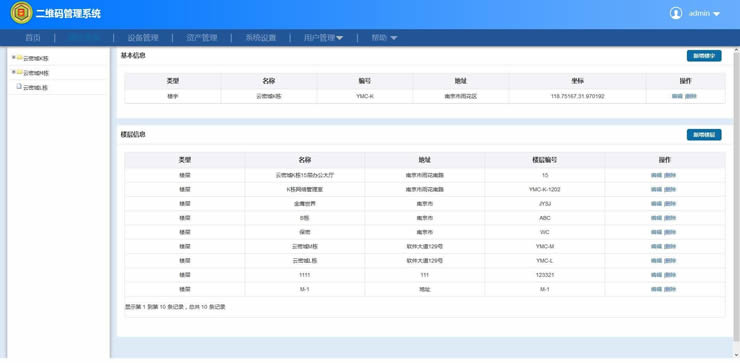This screenshot has width=740, height=363.
Task: Edit the JYSJ floor row
Action: point(656,203)
